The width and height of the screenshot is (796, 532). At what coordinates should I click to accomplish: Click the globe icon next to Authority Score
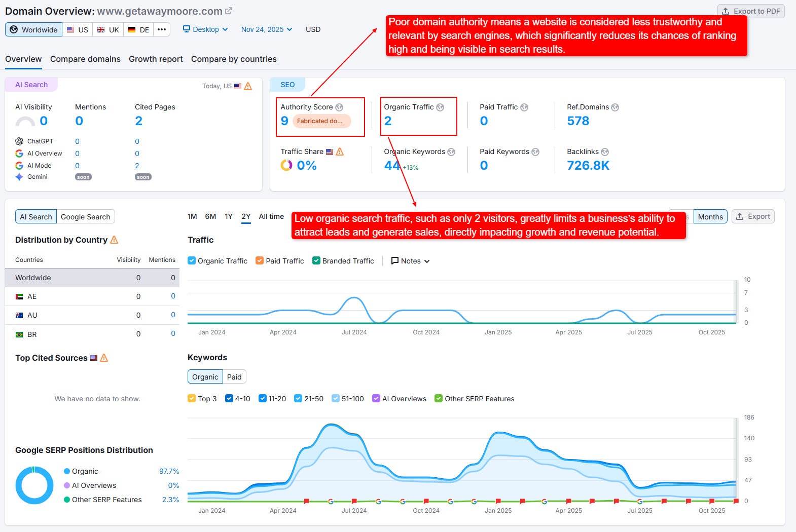(339, 107)
